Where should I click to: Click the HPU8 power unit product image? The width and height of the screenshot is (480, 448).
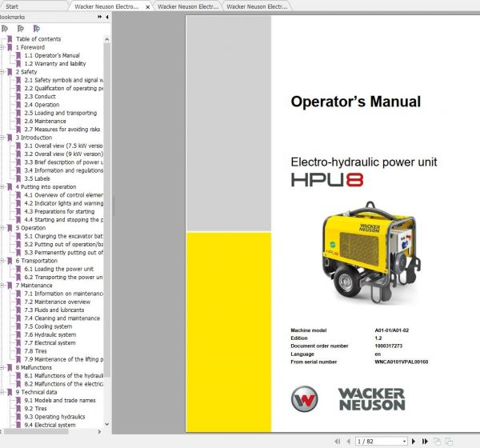(371, 252)
